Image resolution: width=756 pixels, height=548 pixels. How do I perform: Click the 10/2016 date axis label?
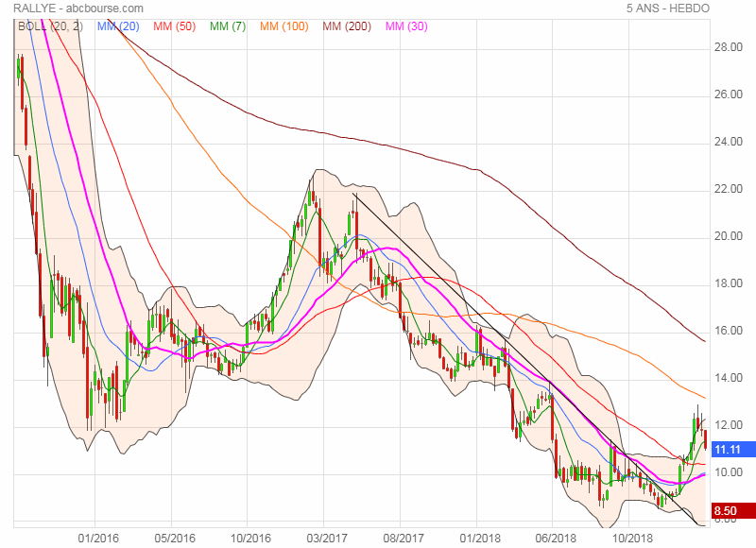click(x=250, y=538)
